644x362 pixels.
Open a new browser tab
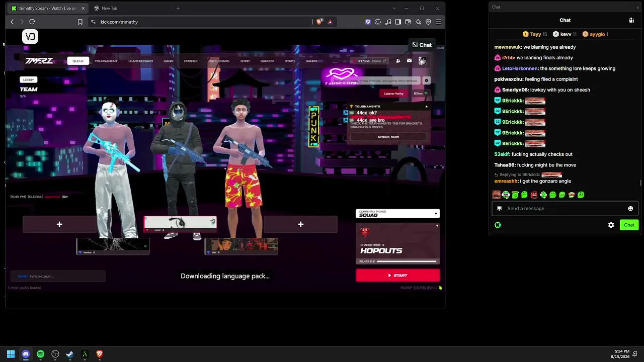pyautogui.click(x=178, y=8)
